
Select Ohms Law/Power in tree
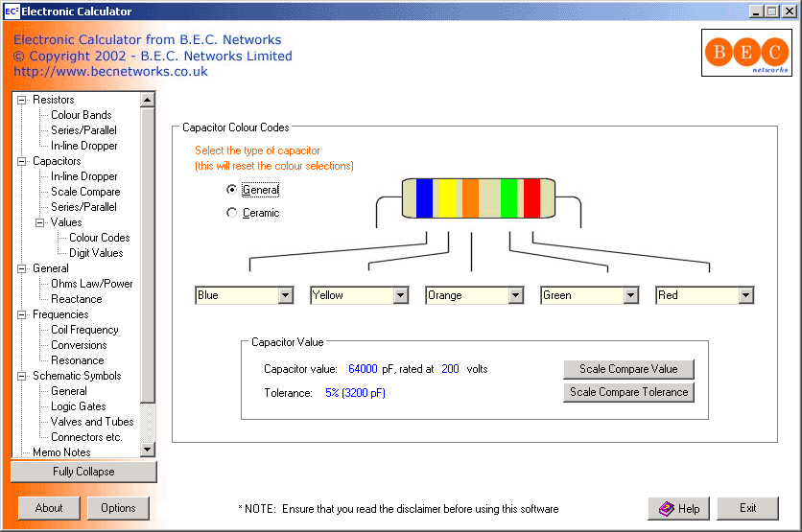91,284
